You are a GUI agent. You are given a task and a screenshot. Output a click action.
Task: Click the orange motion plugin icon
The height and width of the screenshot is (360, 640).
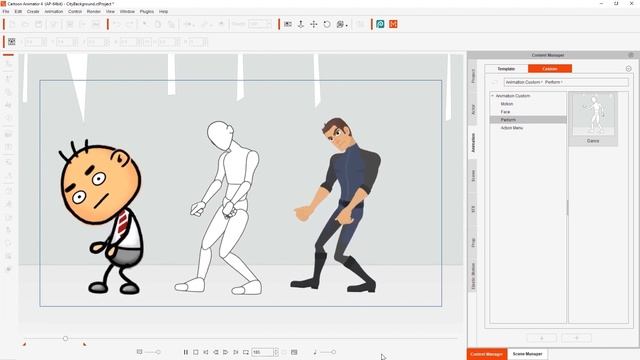393,24
